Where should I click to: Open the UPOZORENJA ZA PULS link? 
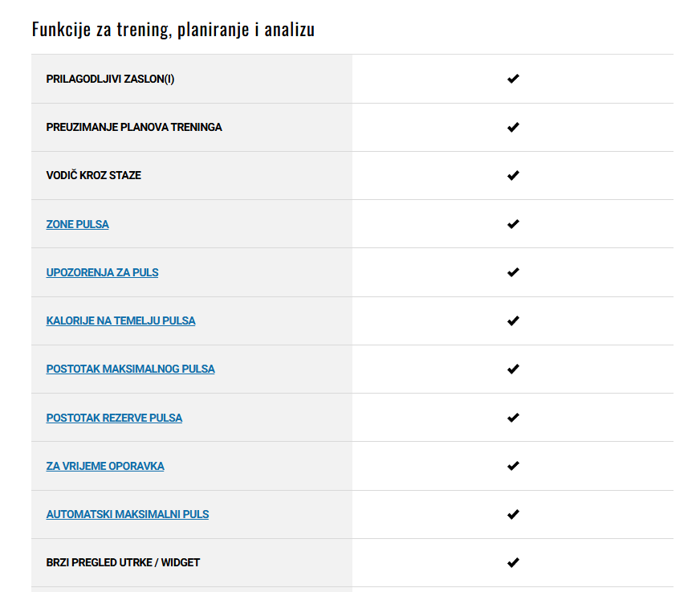(102, 272)
